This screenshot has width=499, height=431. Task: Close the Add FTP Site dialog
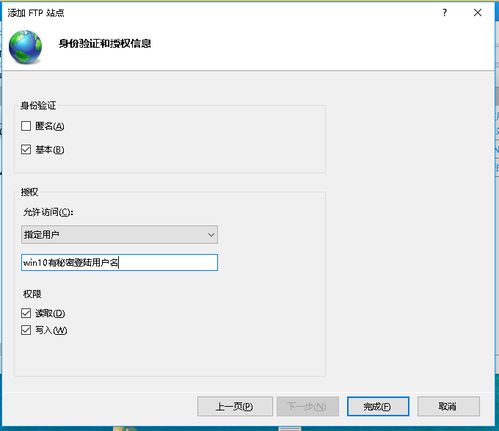click(x=477, y=13)
